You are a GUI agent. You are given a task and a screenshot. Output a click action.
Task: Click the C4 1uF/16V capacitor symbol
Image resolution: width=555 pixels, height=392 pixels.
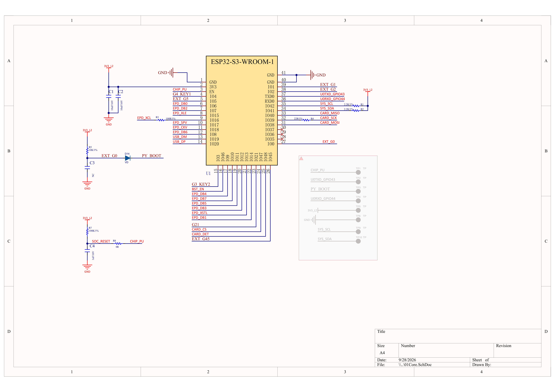pos(87,251)
